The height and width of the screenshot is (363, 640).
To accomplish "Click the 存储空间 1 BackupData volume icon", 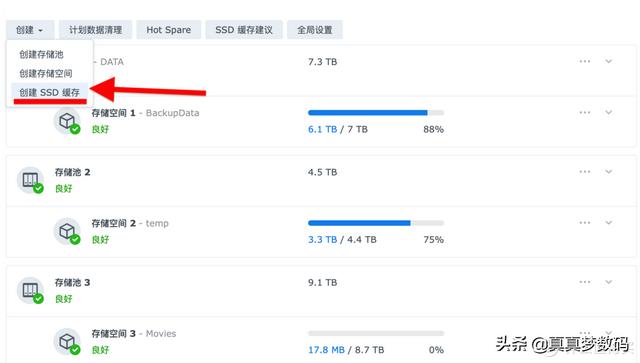I will pos(67,121).
